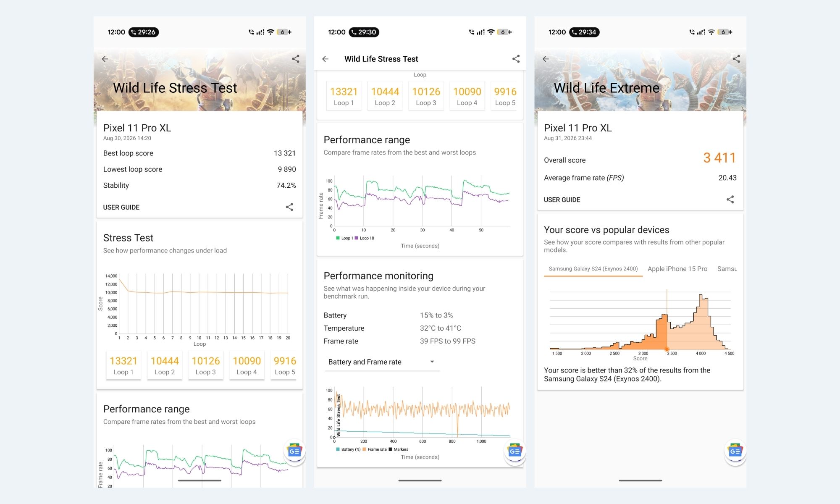Viewport: 840px width, 504px height.
Task: Share from Wild Life Extreme score card
Action: pyautogui.click(x=730, y=199)
